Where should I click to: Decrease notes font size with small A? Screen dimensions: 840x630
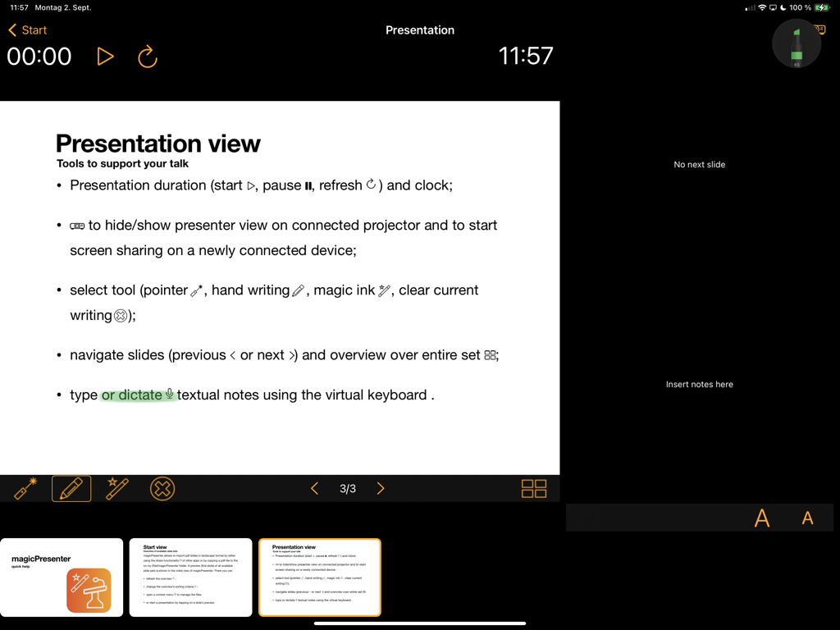click(x=806, y=518)
